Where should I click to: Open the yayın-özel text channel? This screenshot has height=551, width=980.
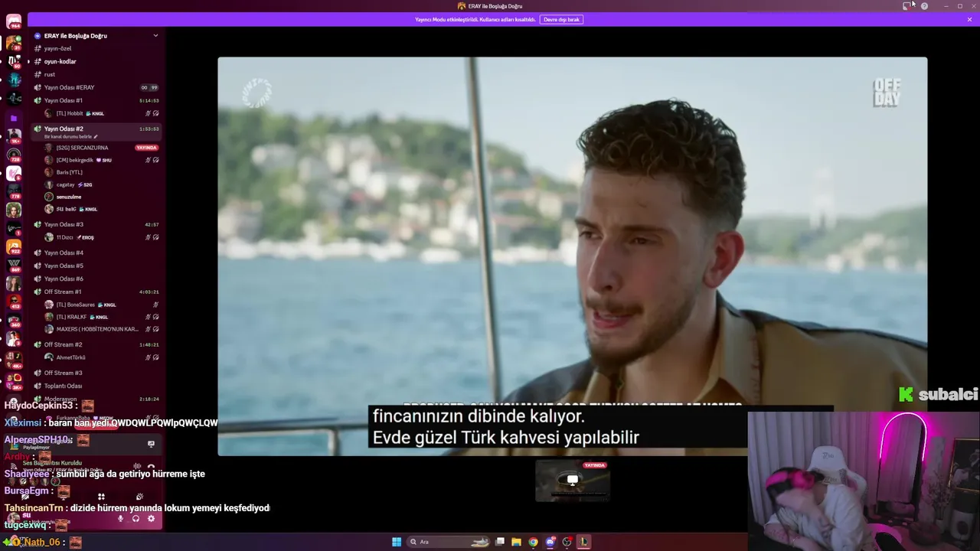point(96,48)
